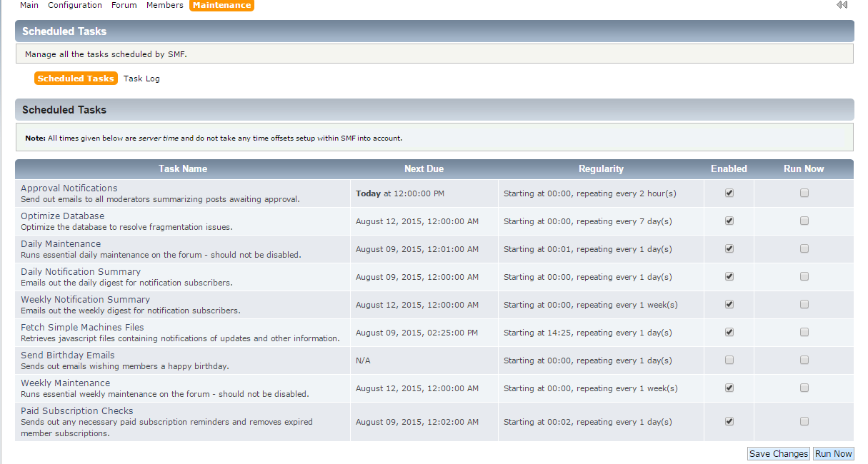Check Run Now for Weekly Maintenance
The image size is (868, 464).
(x=804, y=388)
